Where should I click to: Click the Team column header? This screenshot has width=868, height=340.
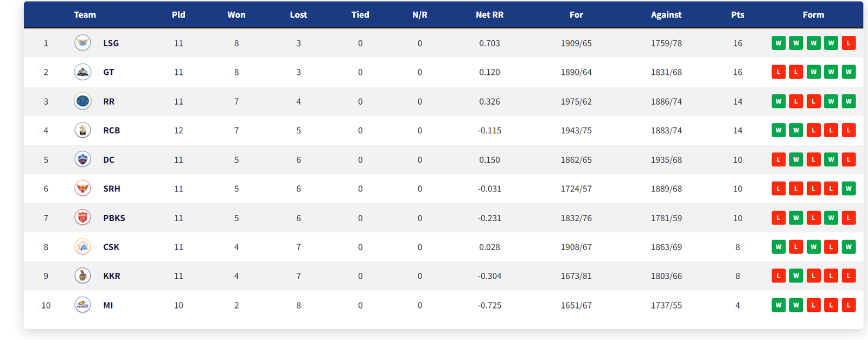(85, 15)
